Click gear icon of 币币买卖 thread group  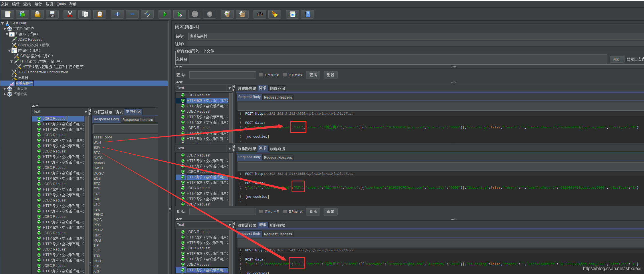(9, 89)
